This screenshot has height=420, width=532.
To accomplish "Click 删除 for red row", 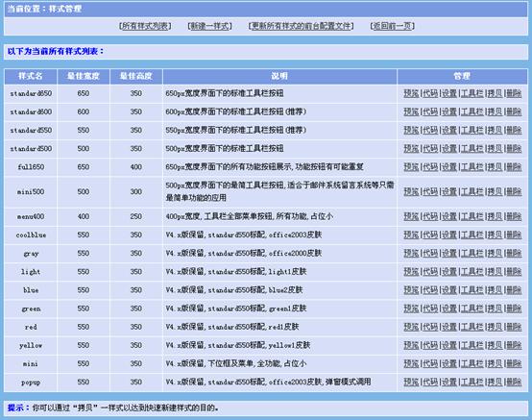I will click(514, 327).
